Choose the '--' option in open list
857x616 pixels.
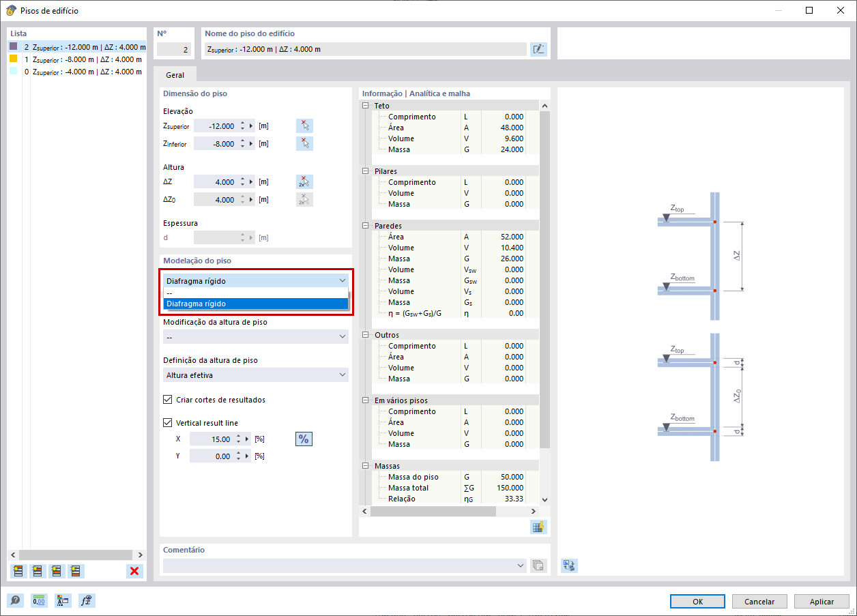pyautogui.click(x=256, y=293)
